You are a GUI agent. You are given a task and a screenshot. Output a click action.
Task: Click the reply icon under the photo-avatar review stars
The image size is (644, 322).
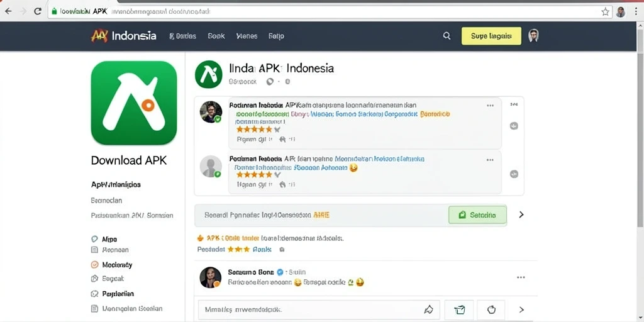tap(282, 139)
